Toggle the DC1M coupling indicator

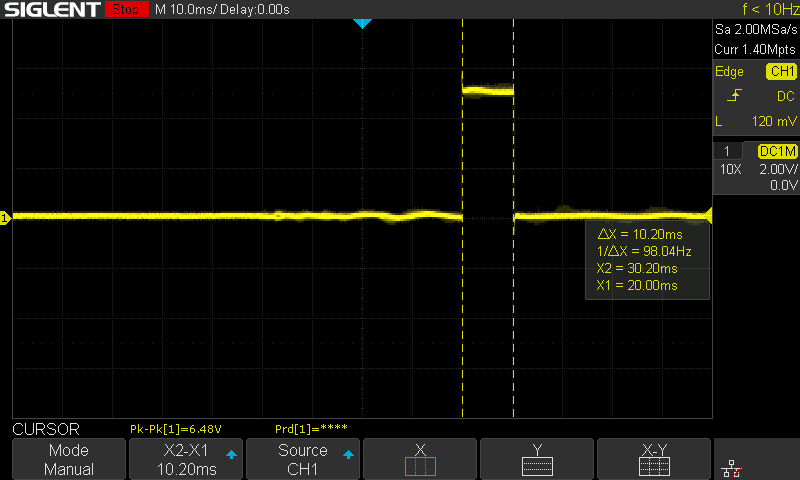[777, 151]
